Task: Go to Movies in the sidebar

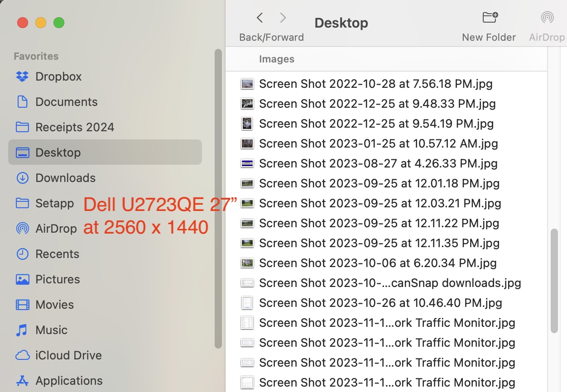Action: [54, 305]
